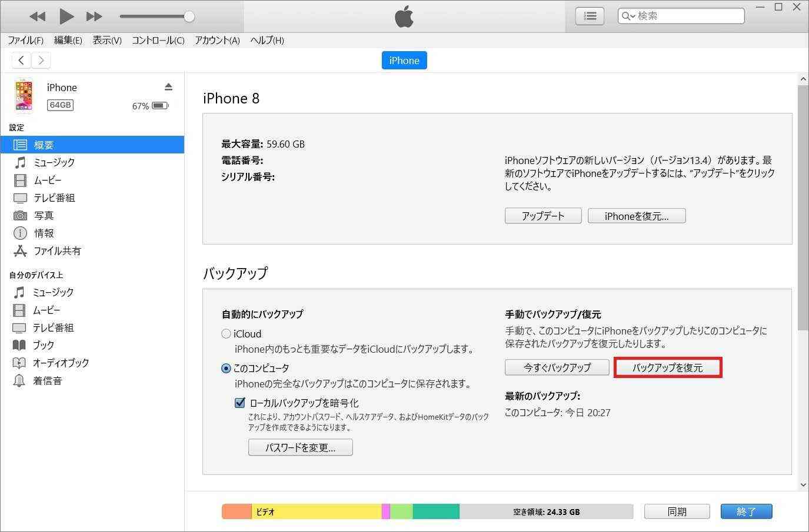Image resolution: width=809 pixels, height=532 pixels.
Task: Click the vertical scrollbar thumb
Action: 803,207
